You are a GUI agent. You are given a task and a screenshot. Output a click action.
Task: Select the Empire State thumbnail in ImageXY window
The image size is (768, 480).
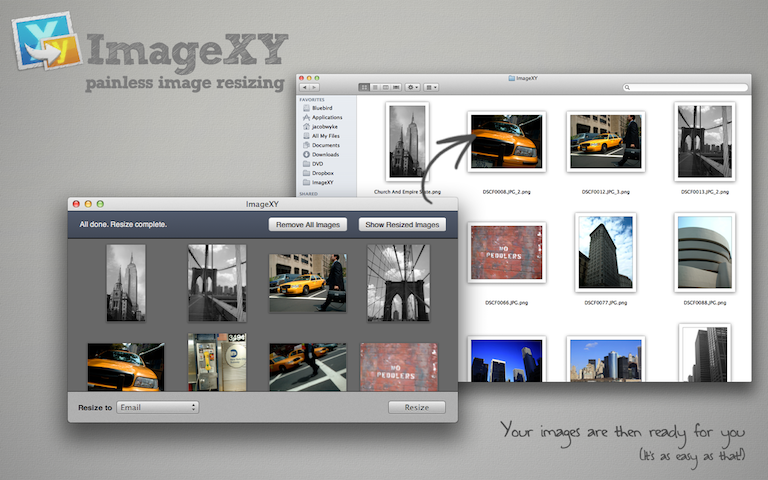pos(126,283)
